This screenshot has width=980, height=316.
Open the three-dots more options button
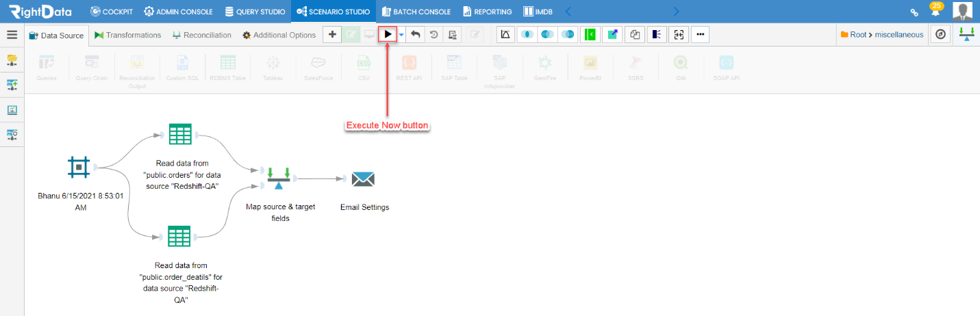tap(700, 34)
